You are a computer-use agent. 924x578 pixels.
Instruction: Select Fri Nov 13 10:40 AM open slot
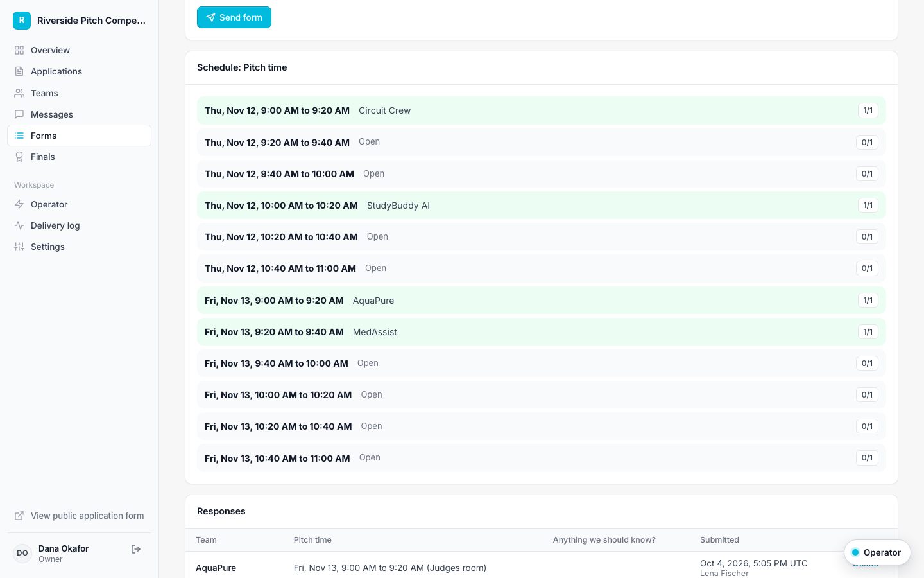[x=542, y=458]
